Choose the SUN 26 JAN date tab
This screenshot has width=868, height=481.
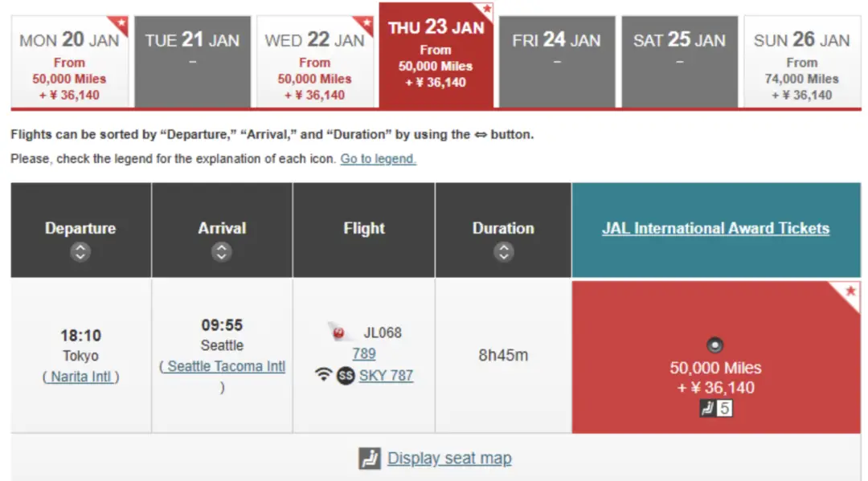(x=801, y=62)
